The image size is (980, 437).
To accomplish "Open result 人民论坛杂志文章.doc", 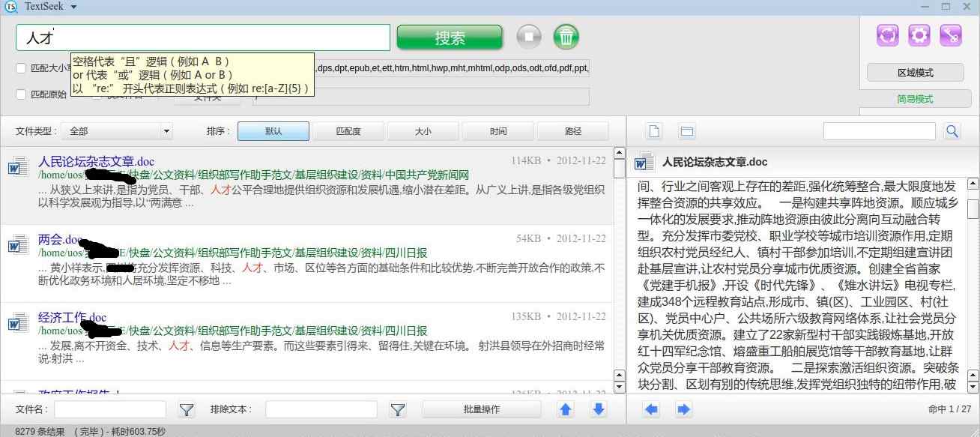I will 96,161.
